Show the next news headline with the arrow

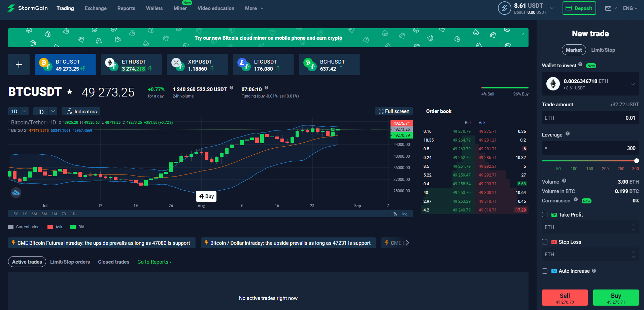click(407, 243)
